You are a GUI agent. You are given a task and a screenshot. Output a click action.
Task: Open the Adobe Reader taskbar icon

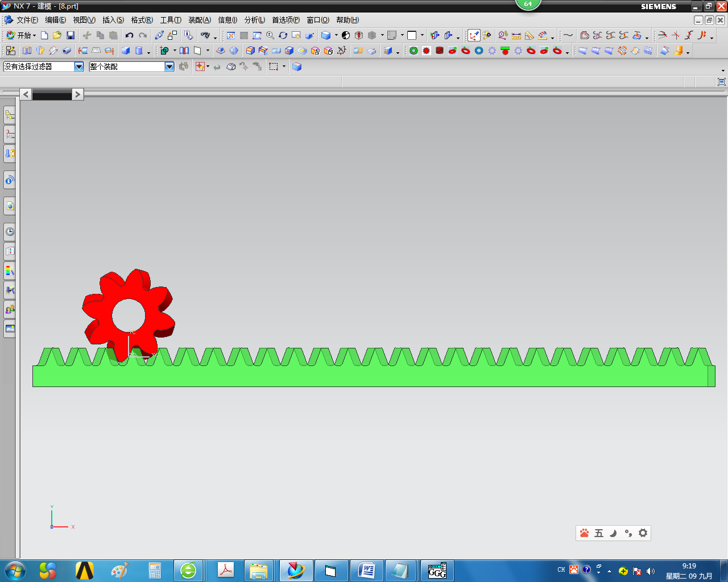coord(226,570)
